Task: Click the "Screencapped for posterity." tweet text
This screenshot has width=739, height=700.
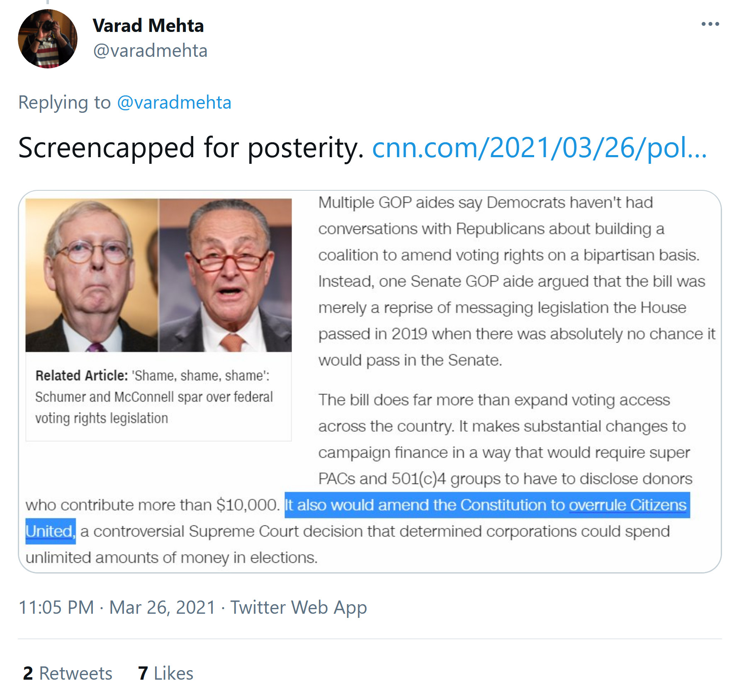Action: tap(191, 148)
